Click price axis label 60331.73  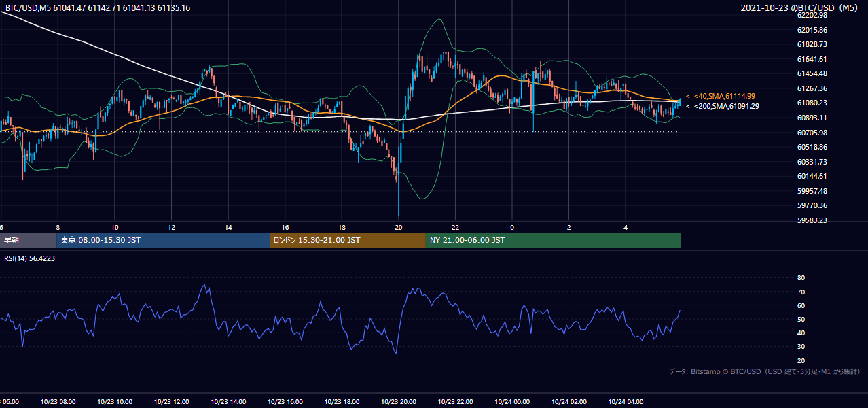812,162
